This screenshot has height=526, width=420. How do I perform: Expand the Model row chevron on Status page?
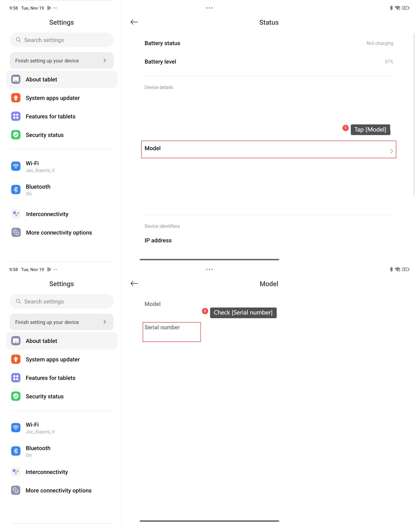[x=391, y=151]
